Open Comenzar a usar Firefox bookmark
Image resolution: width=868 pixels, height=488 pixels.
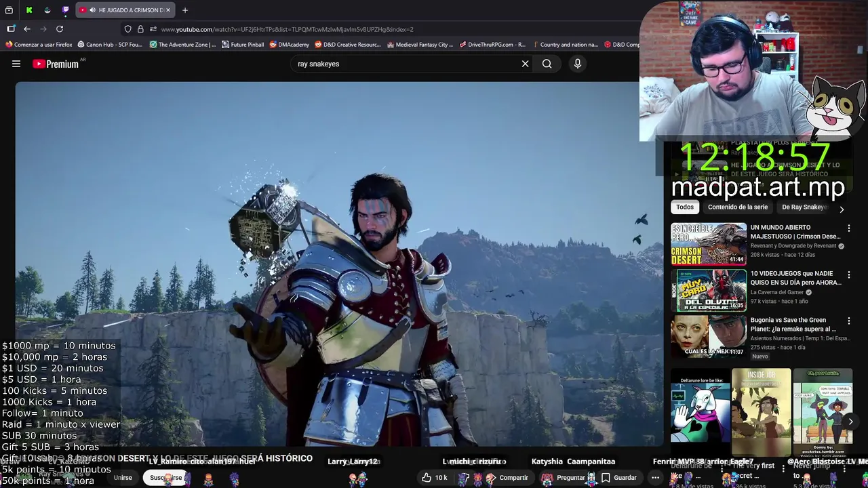39,45
